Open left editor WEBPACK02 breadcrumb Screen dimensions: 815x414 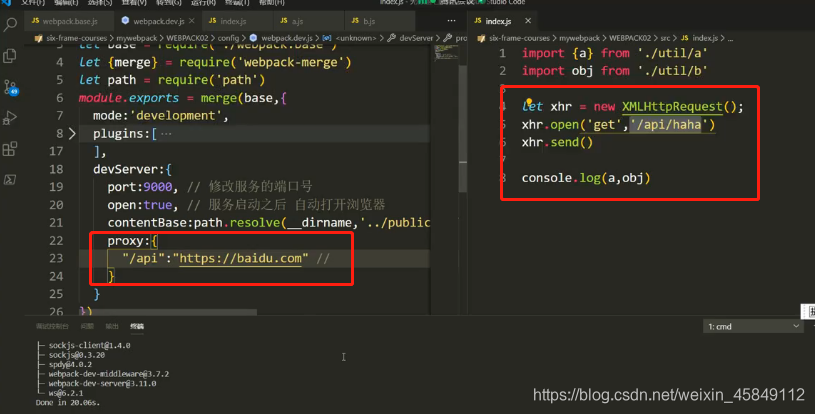point(187,38)
